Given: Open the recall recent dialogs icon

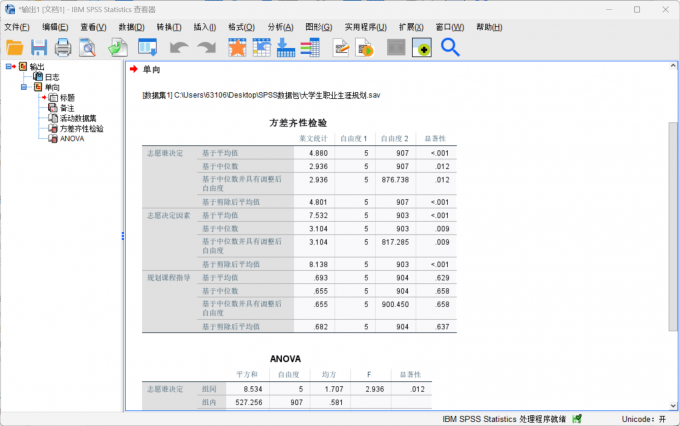Looking at the screenshot, I should [x=147, y=47].
